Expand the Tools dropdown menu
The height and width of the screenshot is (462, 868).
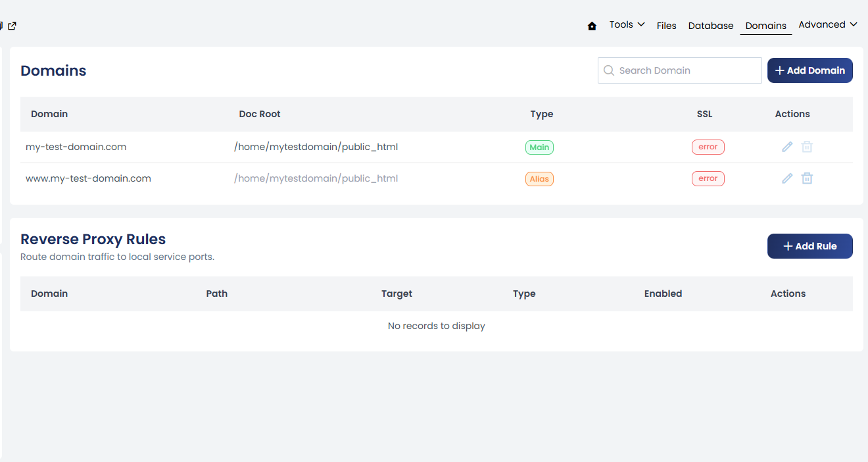pos(627,24)
